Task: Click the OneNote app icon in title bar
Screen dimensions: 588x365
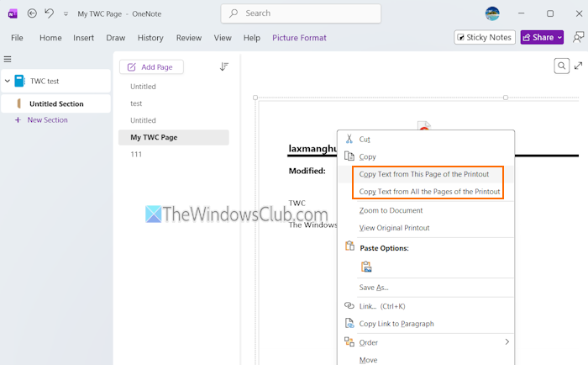Action: 13,14
